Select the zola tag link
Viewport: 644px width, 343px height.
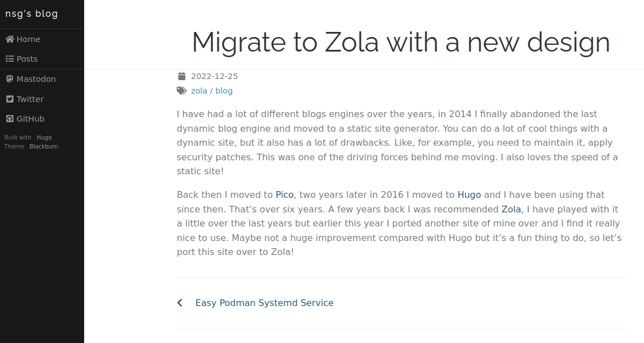199,91
